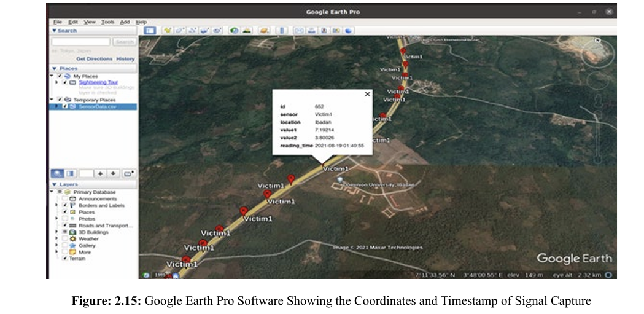This screenshot has width=644, height=314.
Task: Open the View menu
Action: tap(90, 22)
